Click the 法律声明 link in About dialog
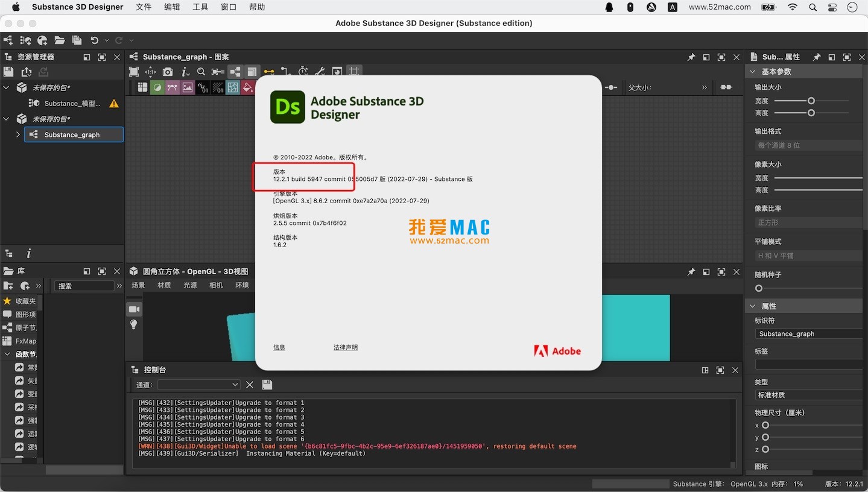 346,347
